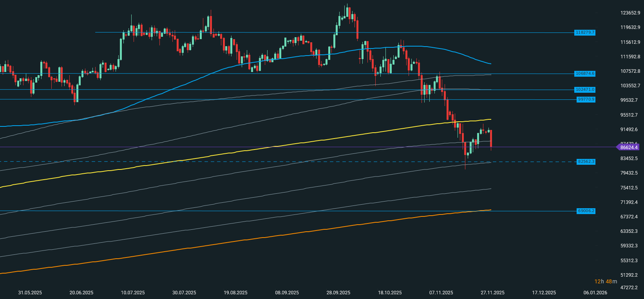Screen dimensions: 644x299
Task: Click the dashed line's 82562.3 label
Action: (x=586, y=162)
